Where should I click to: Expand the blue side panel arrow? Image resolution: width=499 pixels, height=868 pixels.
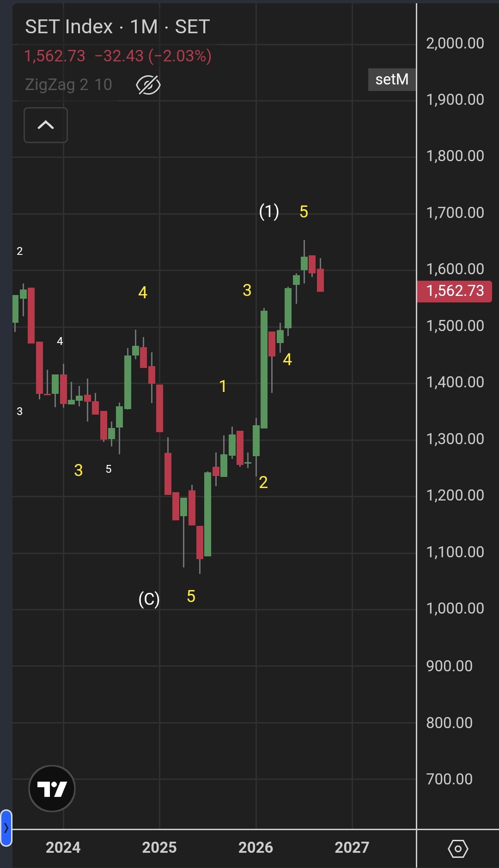tap(6, 828)
